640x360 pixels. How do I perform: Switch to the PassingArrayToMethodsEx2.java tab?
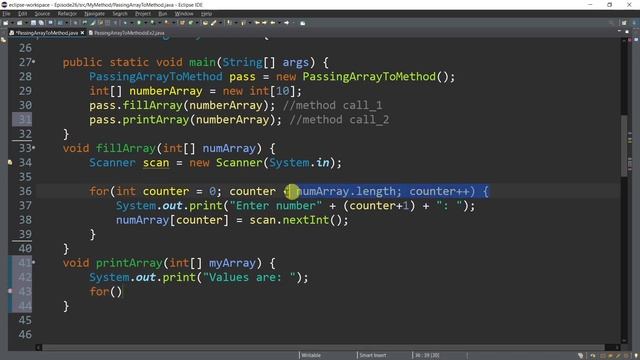(x=126, y=33)
